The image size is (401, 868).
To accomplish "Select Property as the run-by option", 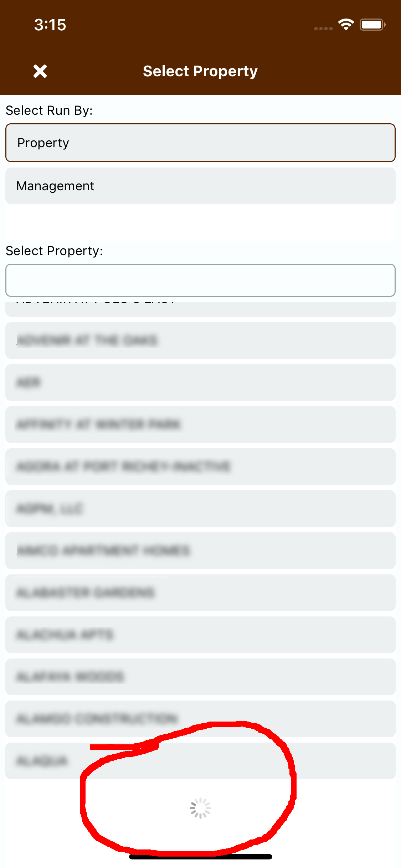I will click(x=200, y=143).
